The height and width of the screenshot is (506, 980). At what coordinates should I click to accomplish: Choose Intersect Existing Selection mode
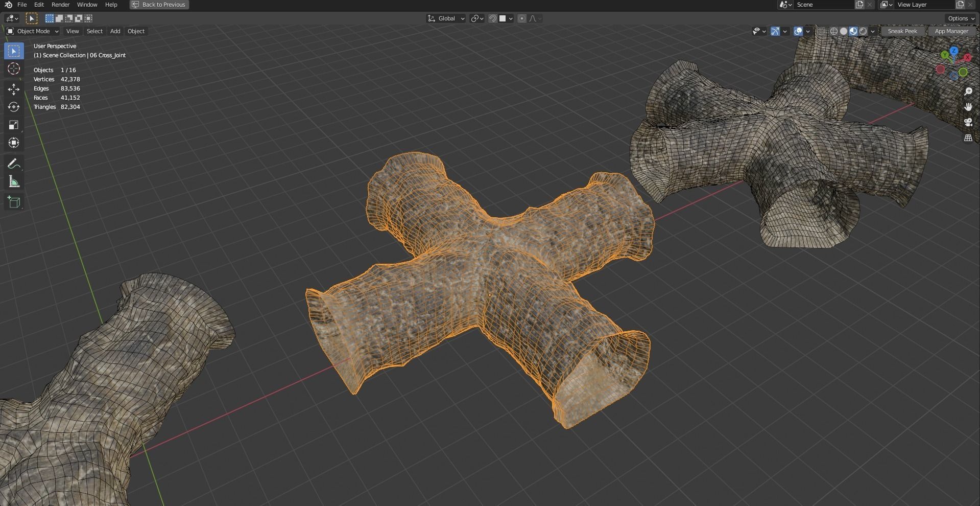coord(88,18)
